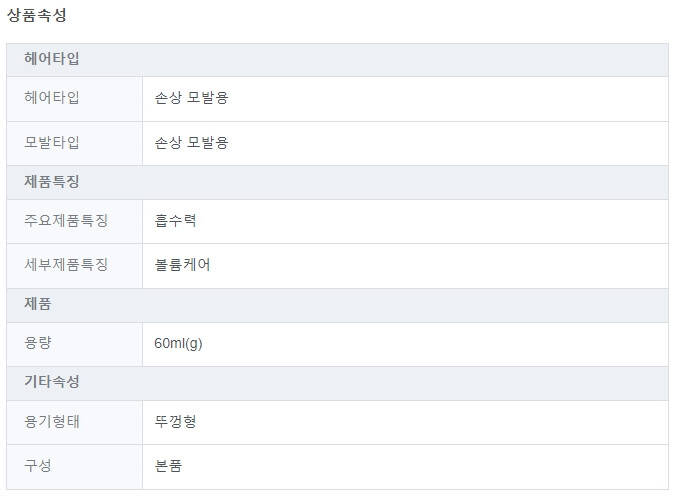678x496 pixels.
Task: Select 손상 모발용 value beside the 헤어타입 label
Action: click(191, 98)
